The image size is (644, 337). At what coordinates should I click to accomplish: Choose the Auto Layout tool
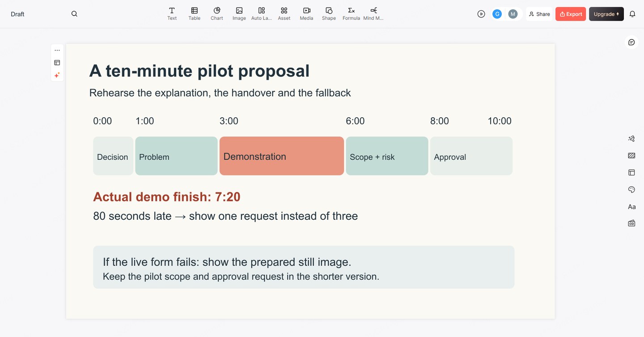coord(262,14)
